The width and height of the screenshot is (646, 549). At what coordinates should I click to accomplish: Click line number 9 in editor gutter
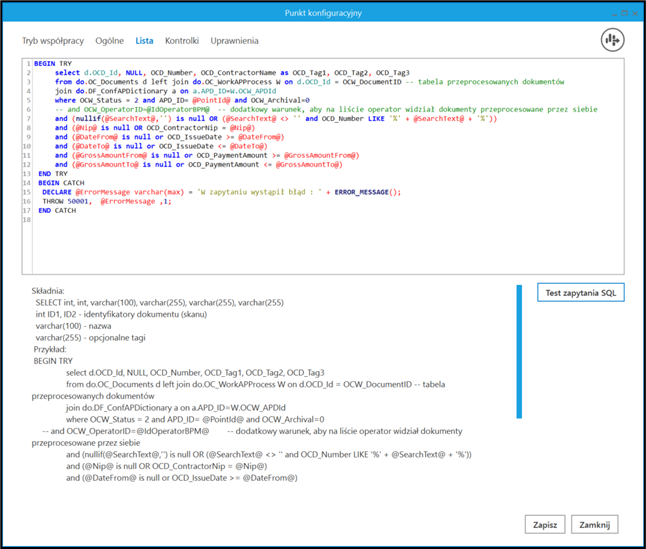click(x=28, y=137)
